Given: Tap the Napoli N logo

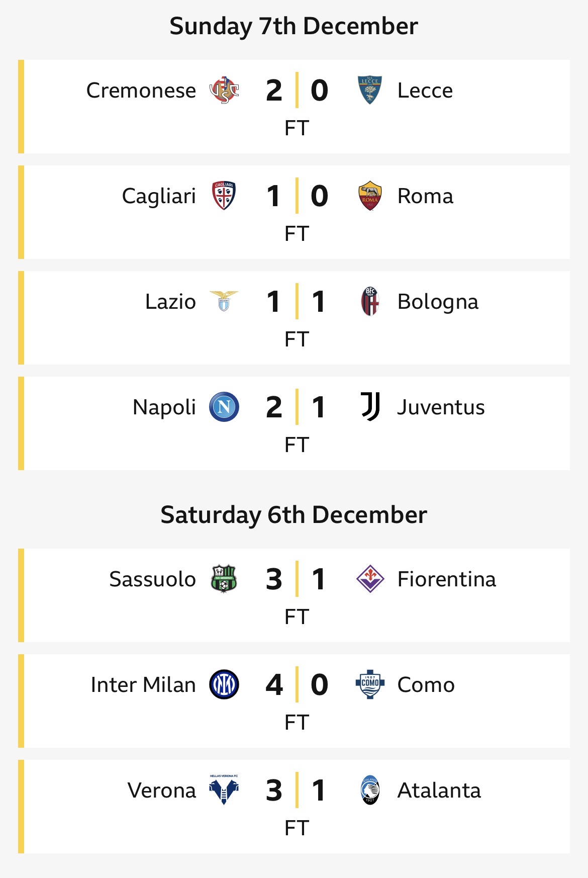Looking at the screenshot, I should [x=224, y=407].
